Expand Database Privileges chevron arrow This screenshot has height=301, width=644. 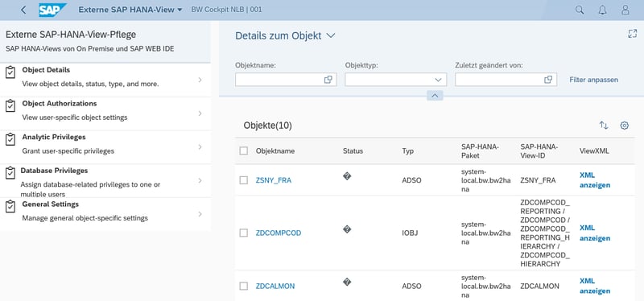200,181
